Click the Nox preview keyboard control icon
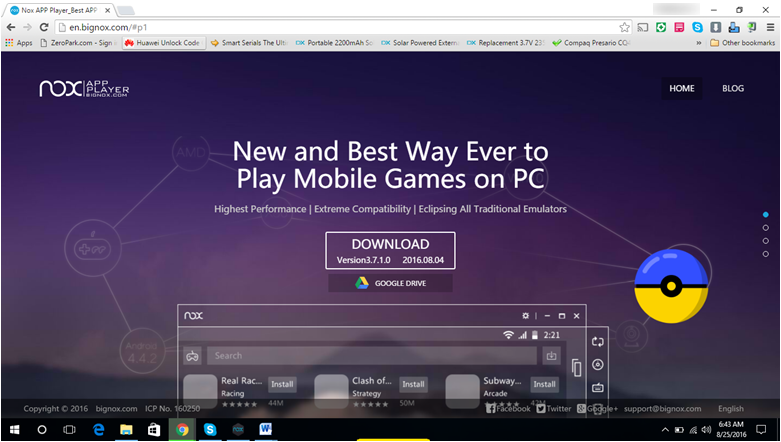Image resolution: width=781 pixels, height=442 pixels. (x=598, y=387)
